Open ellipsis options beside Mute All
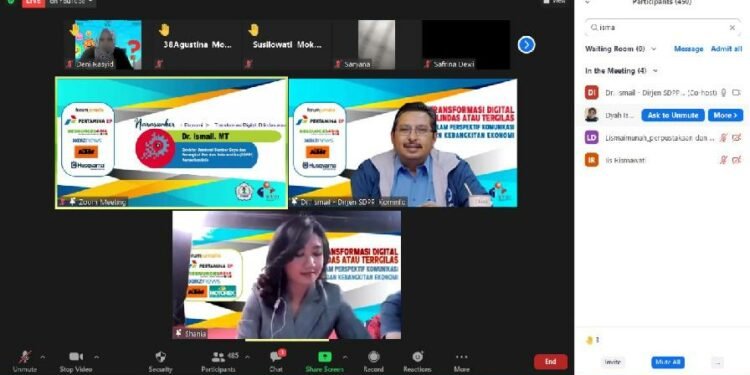750x375 pixels. 717,363
